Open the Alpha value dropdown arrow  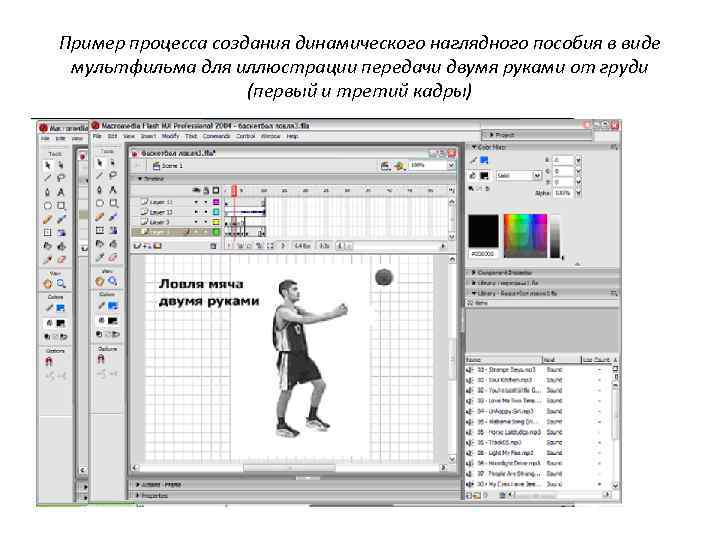(x=578, y=193)
